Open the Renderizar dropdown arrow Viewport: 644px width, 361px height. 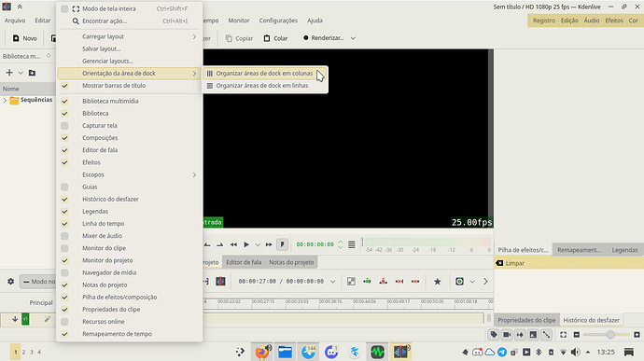point(353,38)
